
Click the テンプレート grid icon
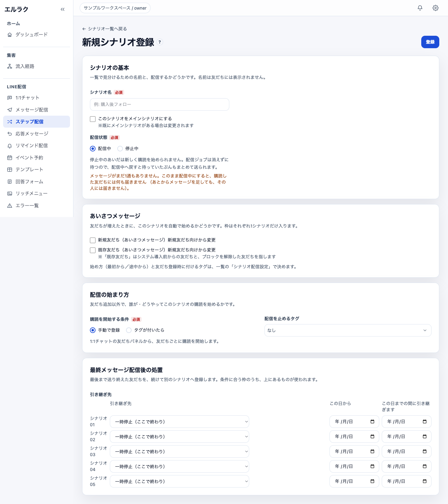[x=10, y=169]
